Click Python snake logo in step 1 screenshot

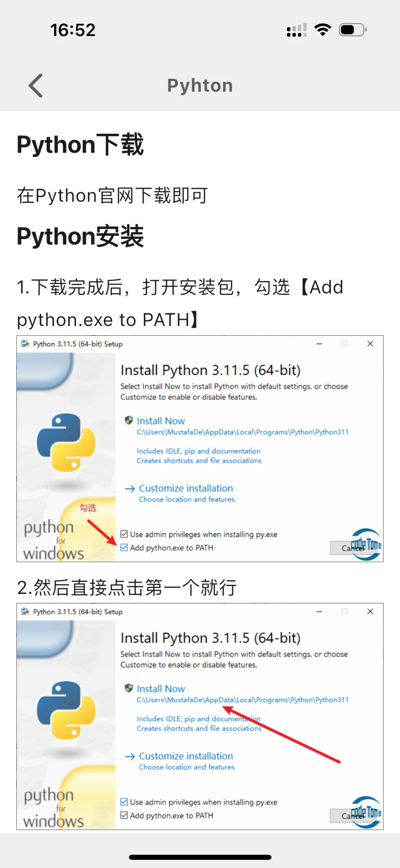[66, 442]
